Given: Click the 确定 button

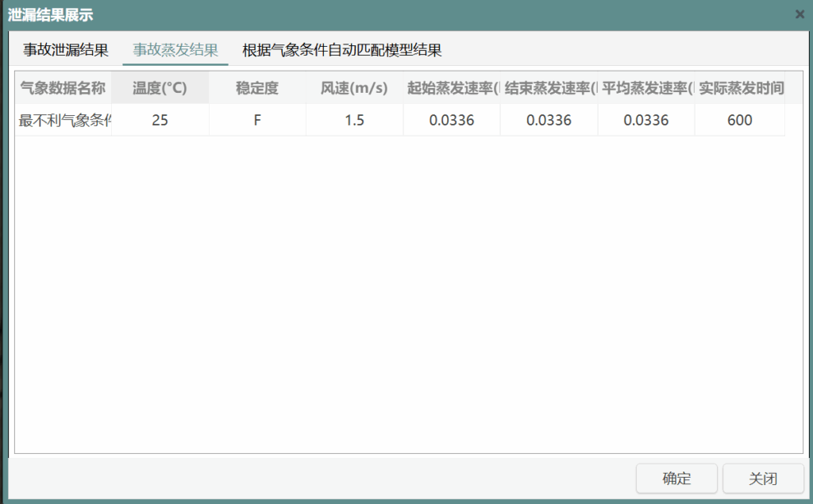Looking at the screenshot, I should click(676, 479).
